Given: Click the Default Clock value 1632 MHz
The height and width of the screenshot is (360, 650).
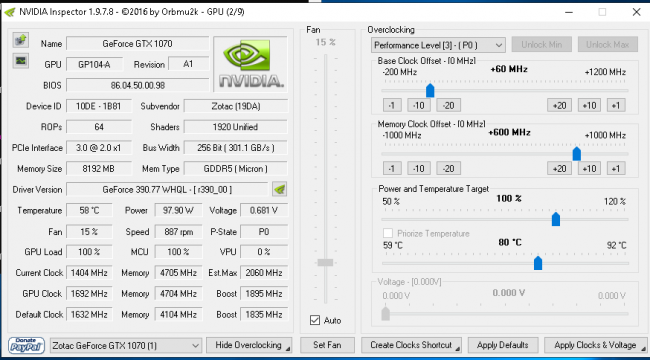Looking at the screenshot, I should point(90,314).
